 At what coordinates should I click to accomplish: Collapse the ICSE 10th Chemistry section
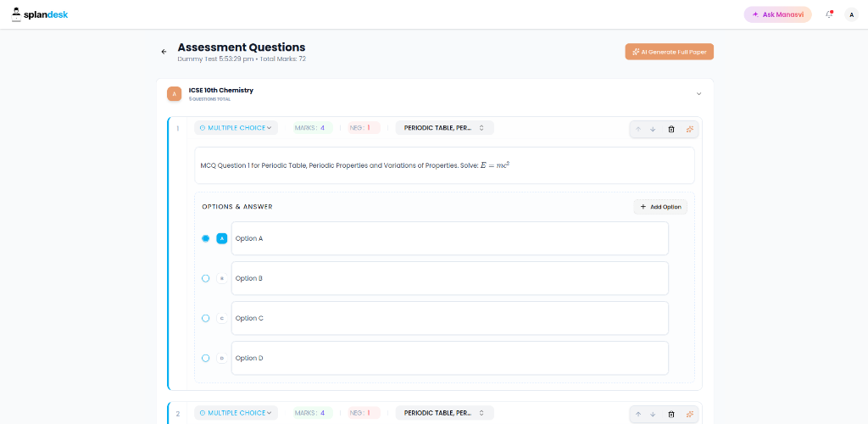pos(698,93)
